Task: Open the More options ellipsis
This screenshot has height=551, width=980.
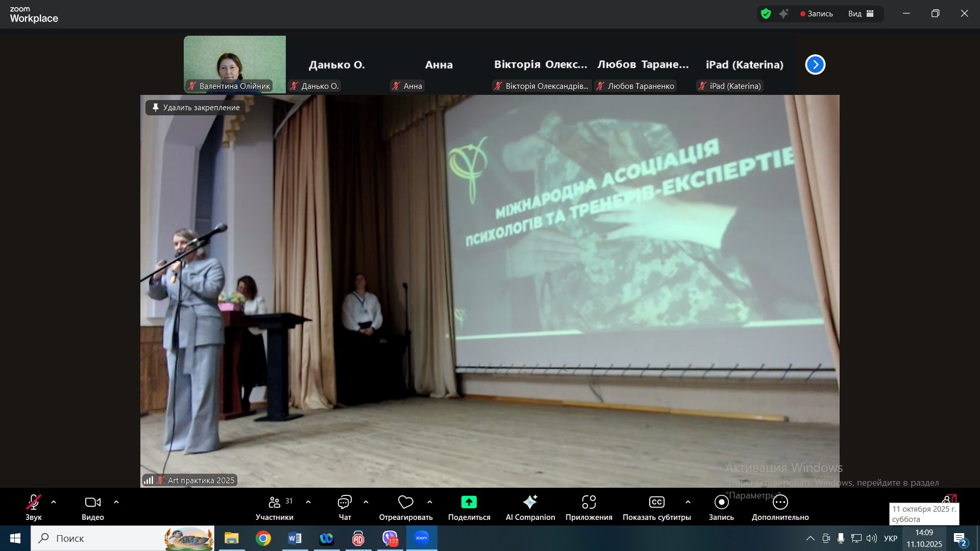Action: pyautogui.click(x=780, y=503)
